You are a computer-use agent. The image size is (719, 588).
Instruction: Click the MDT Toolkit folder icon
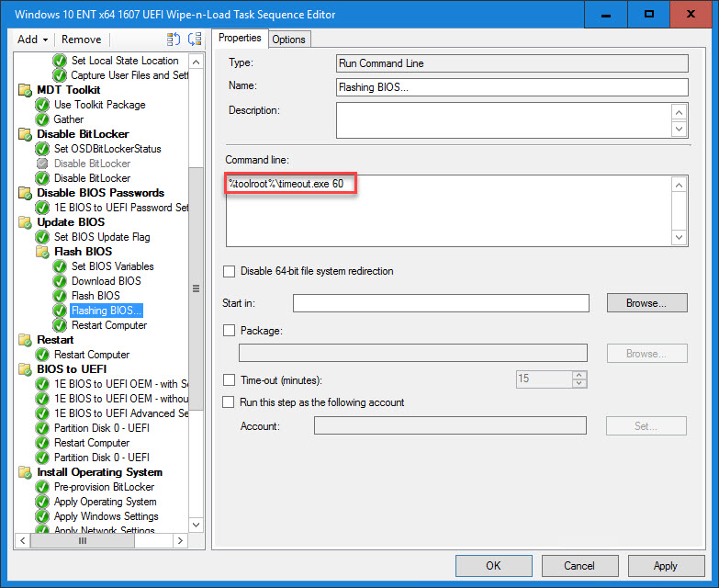pos(25,90)
